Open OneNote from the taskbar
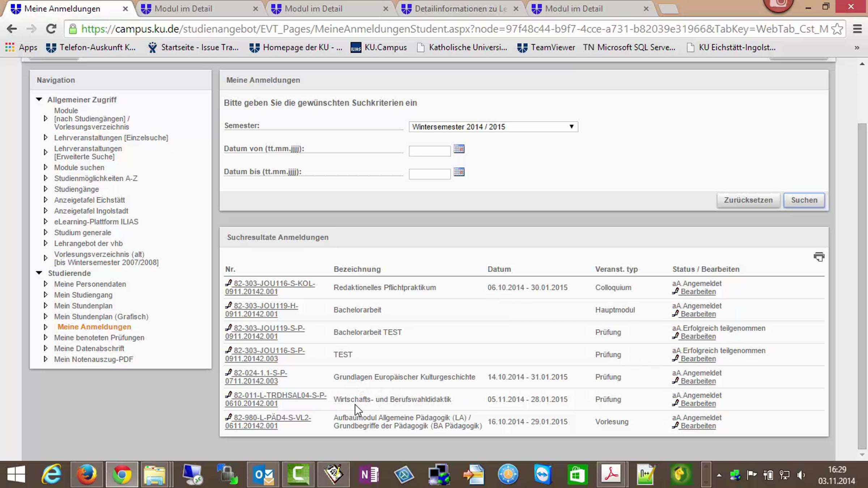 369,474
